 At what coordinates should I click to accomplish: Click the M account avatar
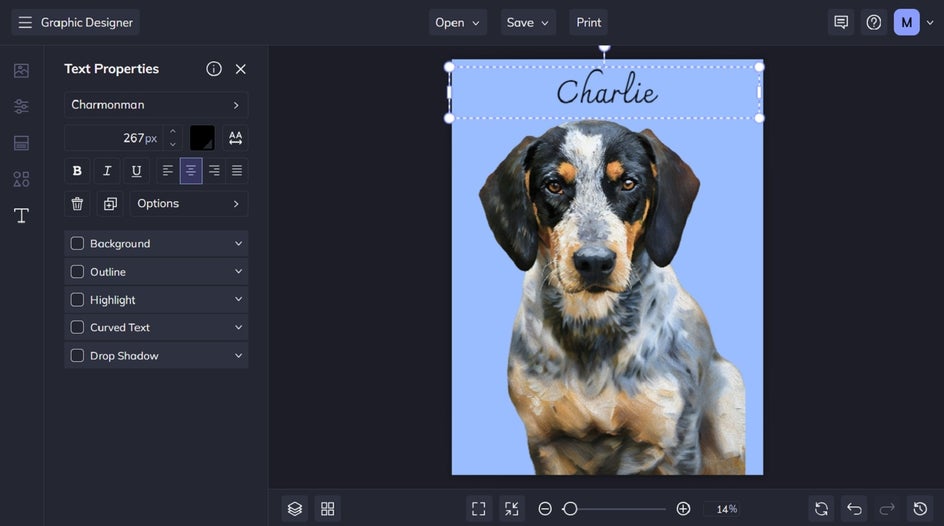coord(907,22)
